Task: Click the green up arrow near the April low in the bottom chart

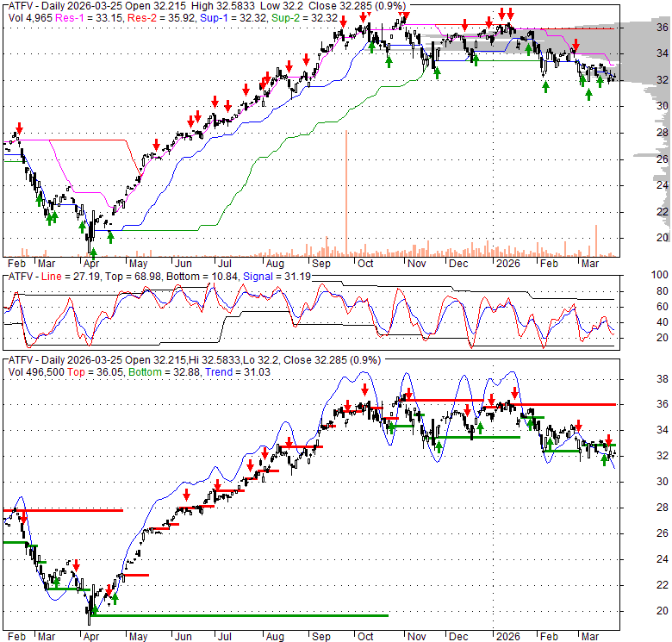Action: [x=114, y=599]
